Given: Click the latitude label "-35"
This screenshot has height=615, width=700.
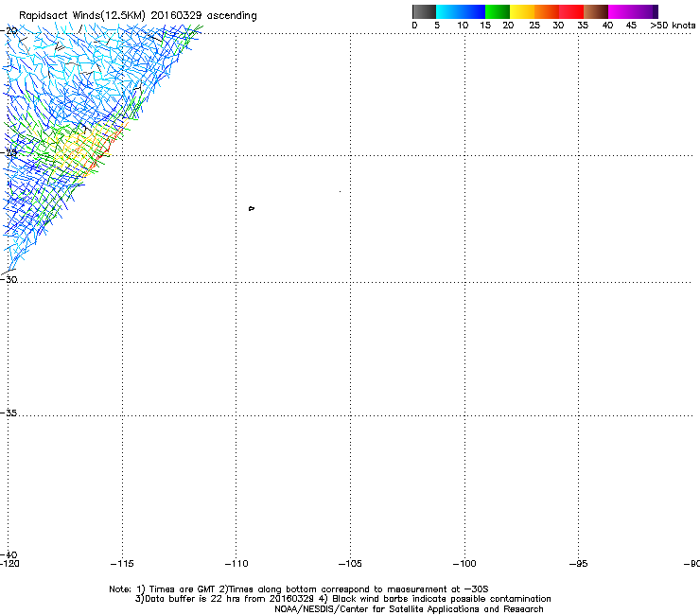Looking at the screenshot, I should click(x=9, y=413).
